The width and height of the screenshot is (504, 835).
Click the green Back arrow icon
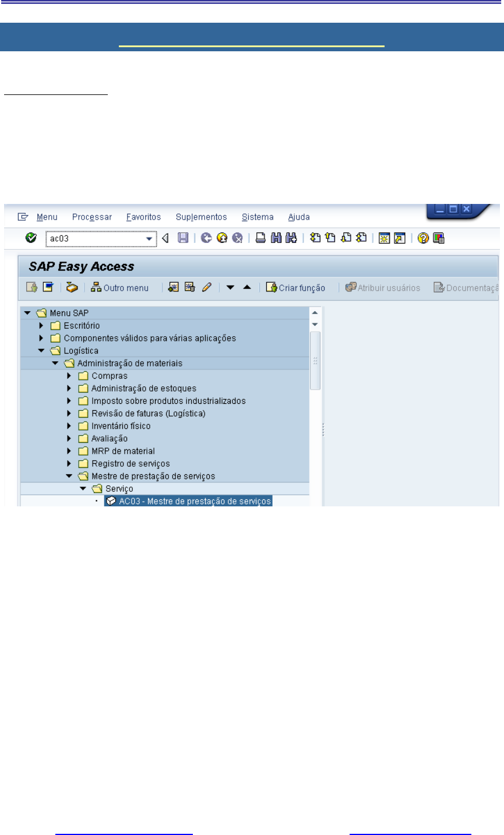pyautogui.click(x=206, y=238)
